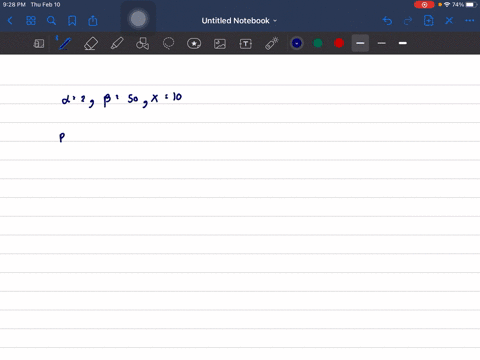480x360 pixels.
Task: Select the first highlighted stroke thickness
Action: (360, 43)
